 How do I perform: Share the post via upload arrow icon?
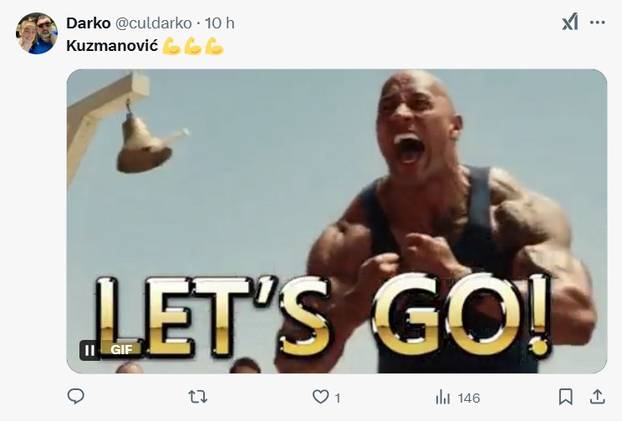coord(597,397)
